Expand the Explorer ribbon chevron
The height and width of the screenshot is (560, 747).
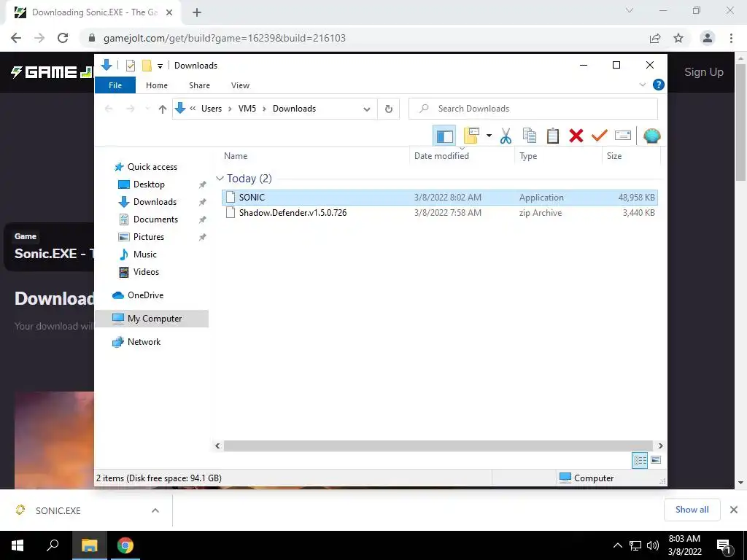642,85
